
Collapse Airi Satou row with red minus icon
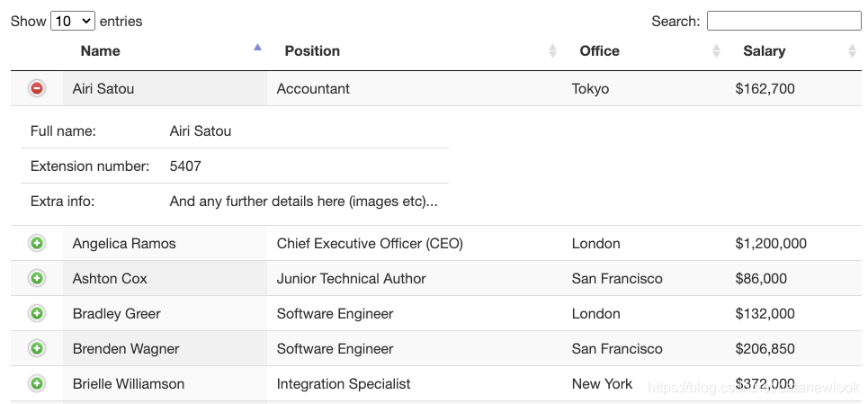[37, 88]
